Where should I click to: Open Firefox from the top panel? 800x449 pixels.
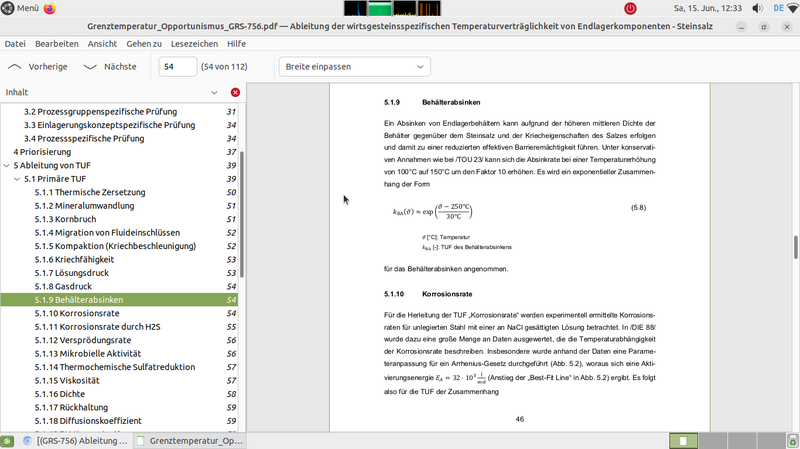50,8
